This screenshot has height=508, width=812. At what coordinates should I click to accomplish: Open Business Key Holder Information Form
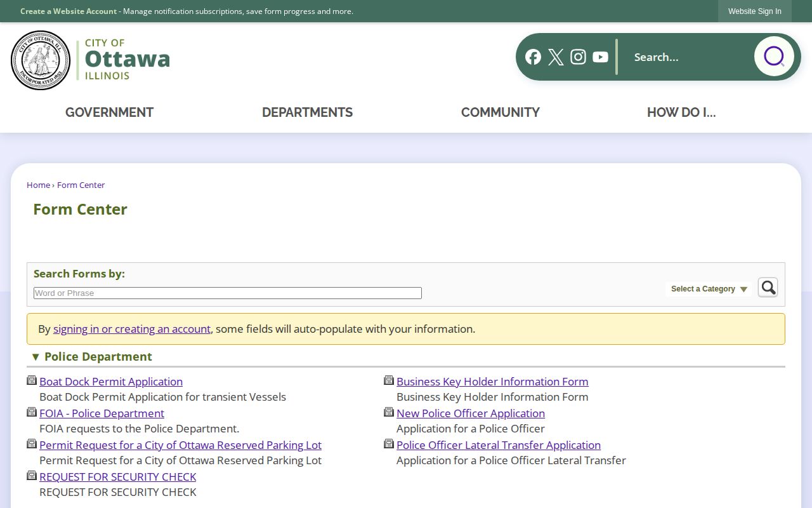[x=492, y=382]
